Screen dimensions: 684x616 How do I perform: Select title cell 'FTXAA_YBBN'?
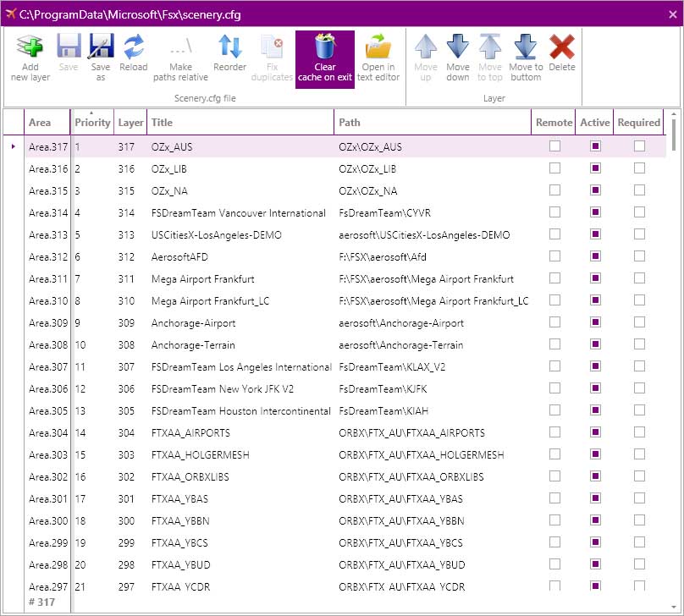pyautogui.click(x=180, y=521)
